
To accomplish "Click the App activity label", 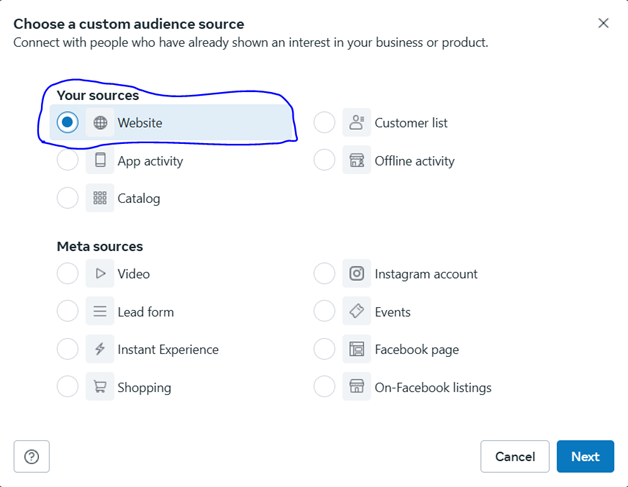I will tap(150, 161).
